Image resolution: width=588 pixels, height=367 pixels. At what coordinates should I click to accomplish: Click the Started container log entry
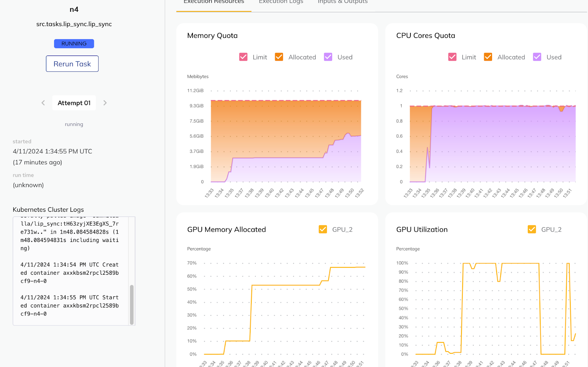pos(69,306)
